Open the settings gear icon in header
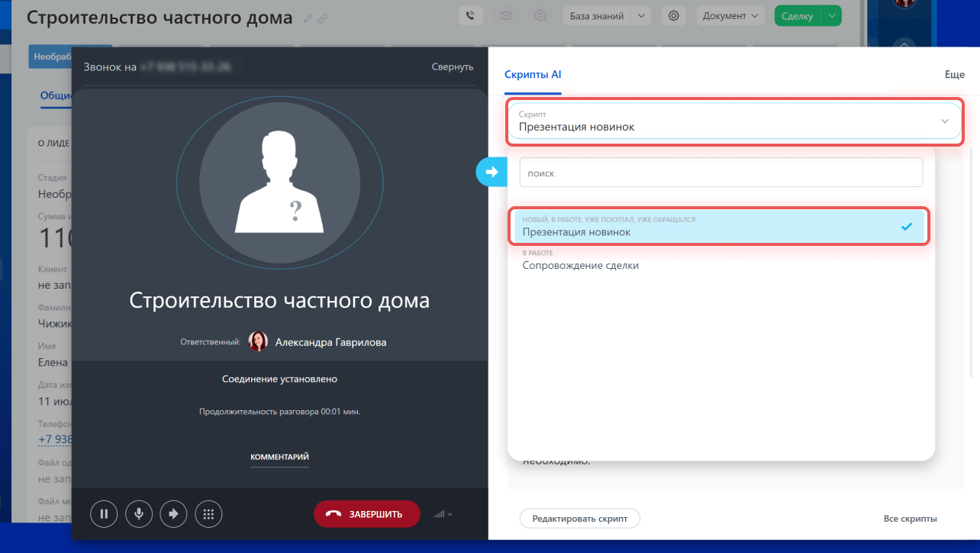 (673, 15)
